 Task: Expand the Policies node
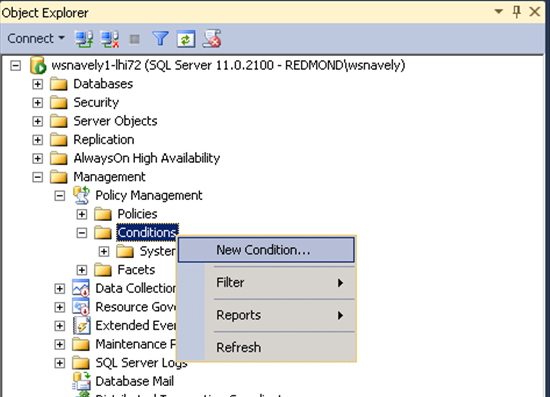82,214
